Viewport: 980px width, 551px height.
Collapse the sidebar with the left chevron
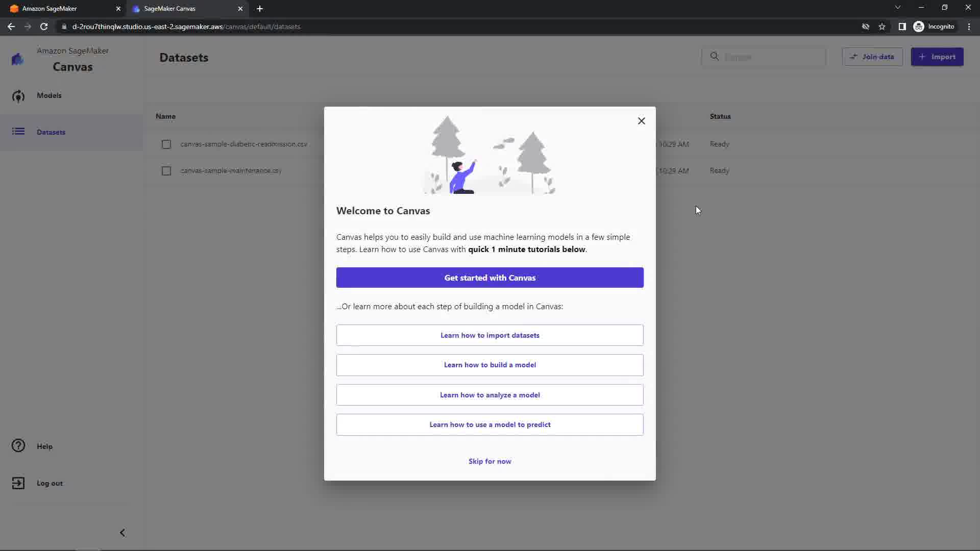tap(122, 533)
